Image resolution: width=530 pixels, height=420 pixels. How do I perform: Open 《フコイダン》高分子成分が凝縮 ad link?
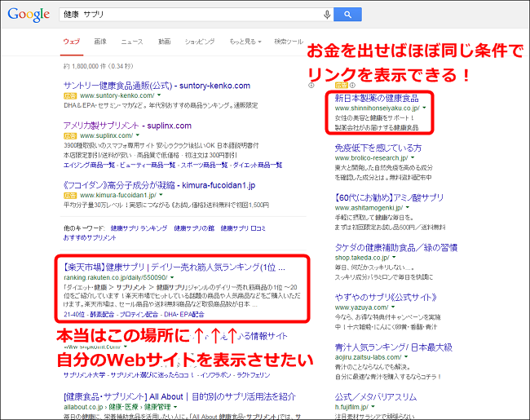(x=160, y=185)
